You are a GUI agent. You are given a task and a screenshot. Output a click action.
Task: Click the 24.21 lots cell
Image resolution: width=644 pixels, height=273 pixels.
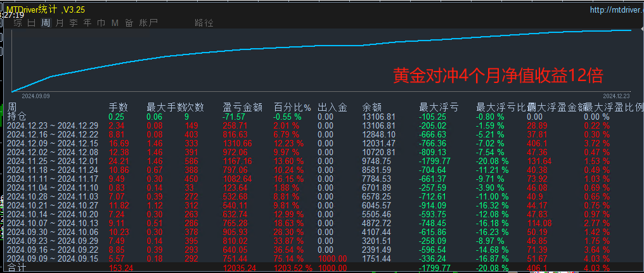point(119,161)
